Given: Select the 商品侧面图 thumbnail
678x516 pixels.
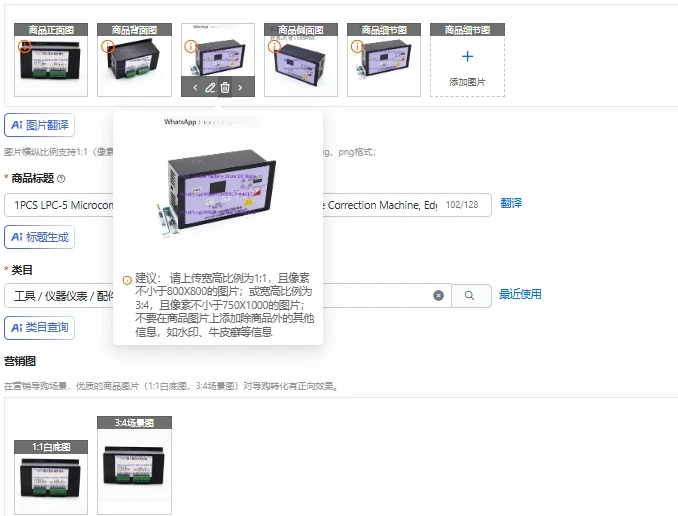Looking at the screenshot, I should tap(301, 60).
